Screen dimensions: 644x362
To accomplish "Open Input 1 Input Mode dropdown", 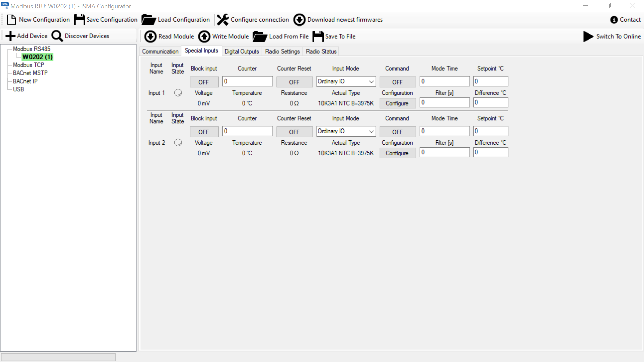I will tap(346, 82).
